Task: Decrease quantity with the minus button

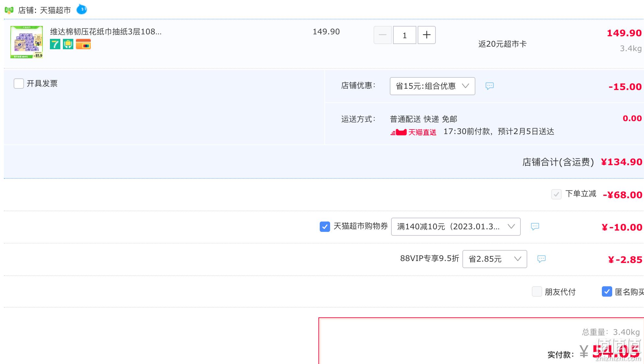Action: pos(383,35)
